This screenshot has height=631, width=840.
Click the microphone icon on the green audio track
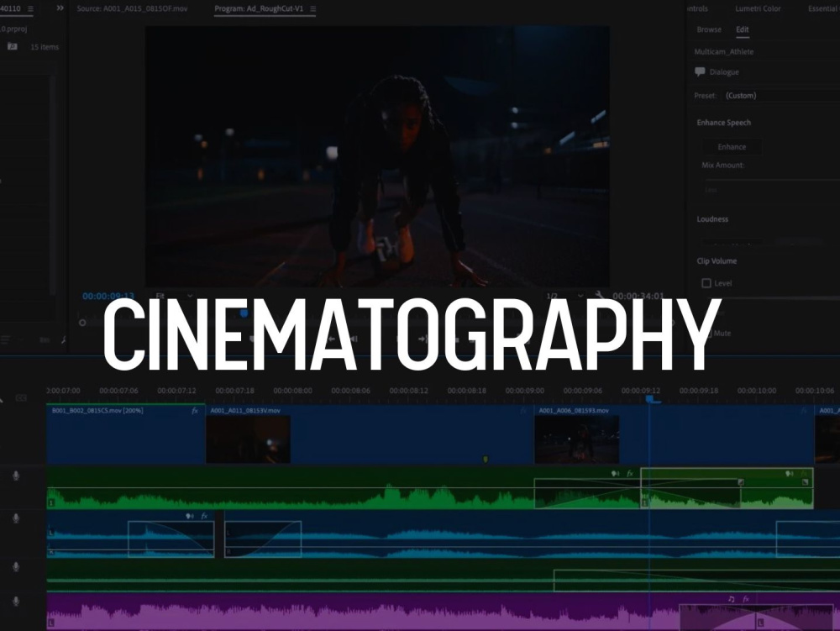(x=16, y=475)
